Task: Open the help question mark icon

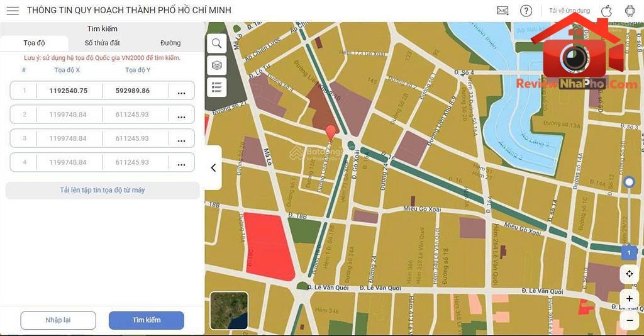Action: click(x=526, y=11)
